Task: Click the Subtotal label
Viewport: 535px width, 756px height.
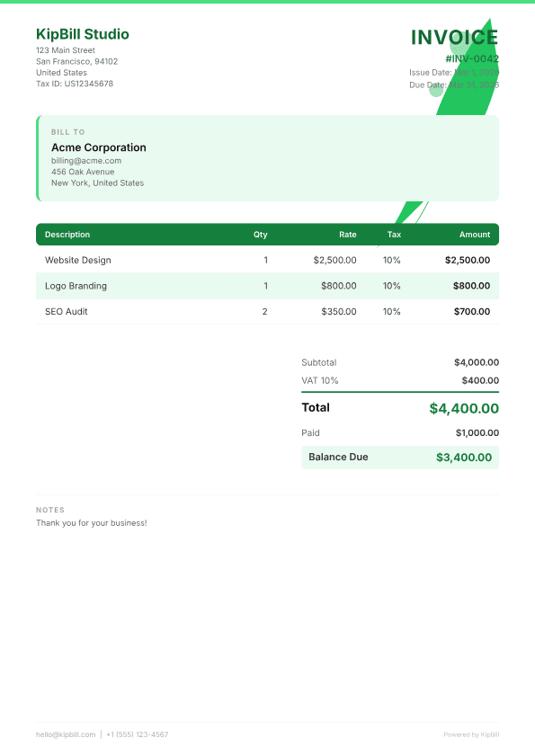Action: point(319,362)
